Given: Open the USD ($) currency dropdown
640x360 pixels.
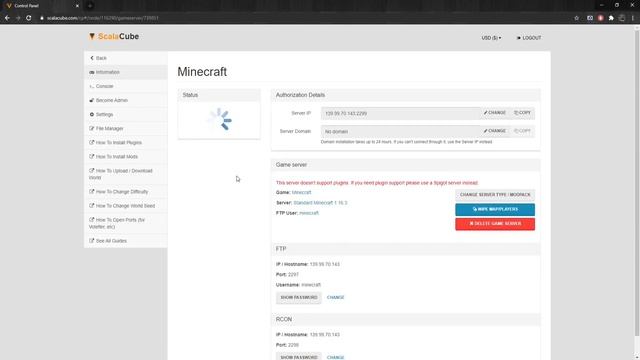Looking at the screenshot, I should (491, 38).
